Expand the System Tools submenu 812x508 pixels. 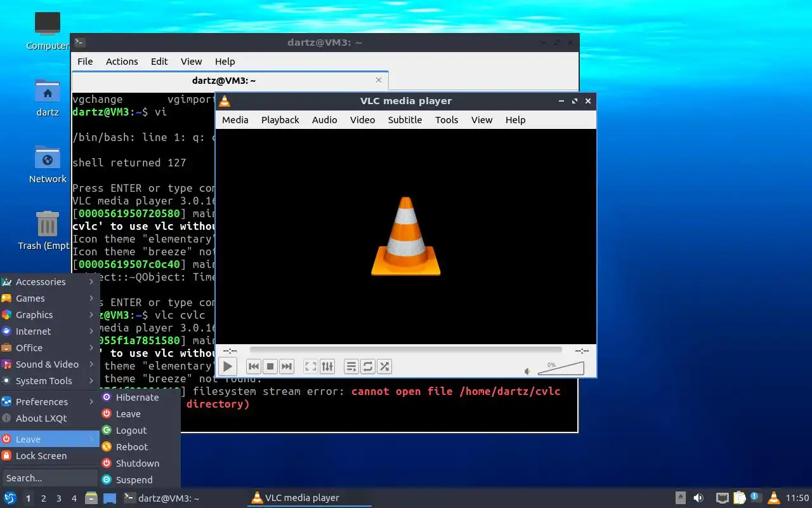coord(49,381)
